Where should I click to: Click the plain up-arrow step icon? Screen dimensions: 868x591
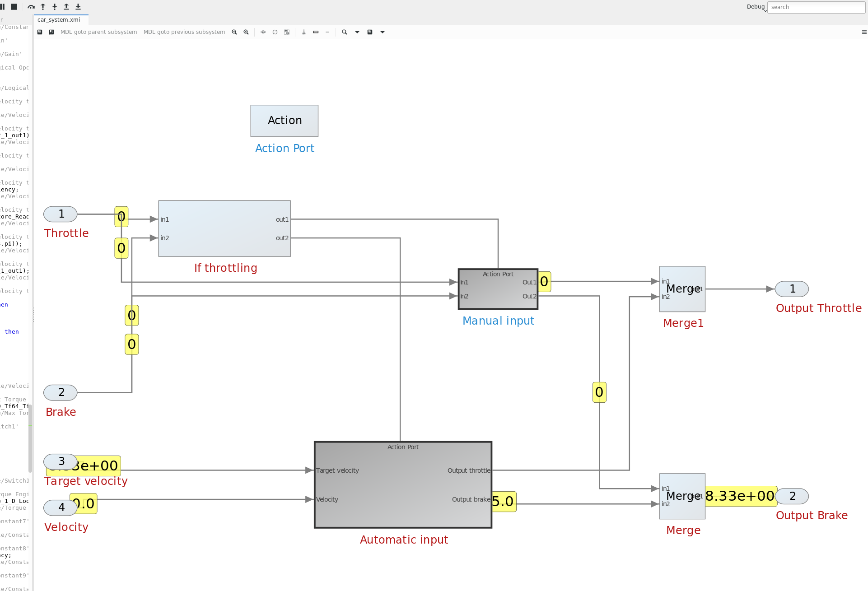43,7
